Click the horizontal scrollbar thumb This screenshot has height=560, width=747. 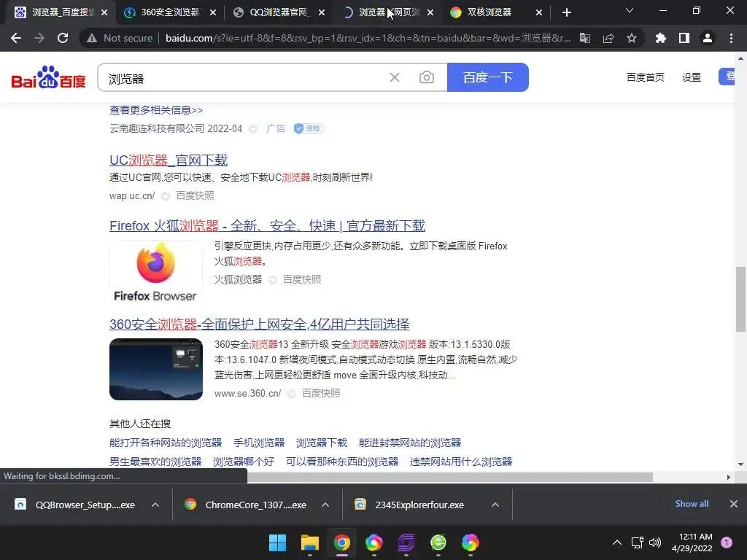coord(449,477)
